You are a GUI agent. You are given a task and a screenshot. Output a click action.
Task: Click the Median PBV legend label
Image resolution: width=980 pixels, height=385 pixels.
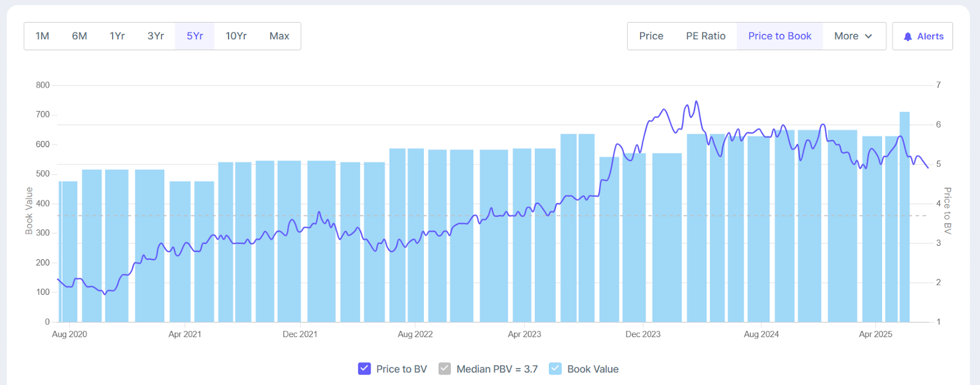(497, 369)
